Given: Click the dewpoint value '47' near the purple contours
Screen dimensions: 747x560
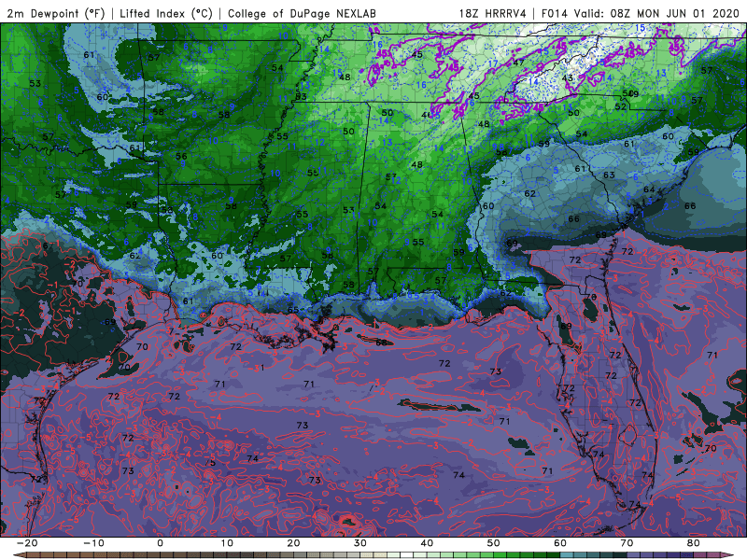Looking at the screenshot, I should (x=518, y=63).
